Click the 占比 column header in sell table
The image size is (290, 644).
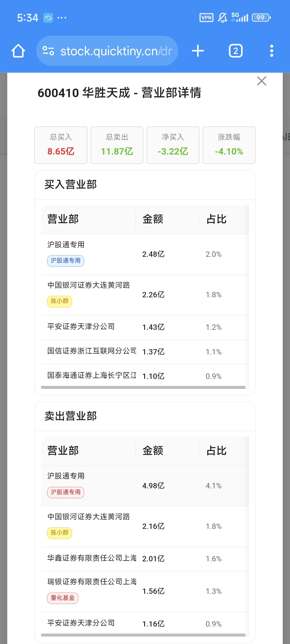(216, 451)
